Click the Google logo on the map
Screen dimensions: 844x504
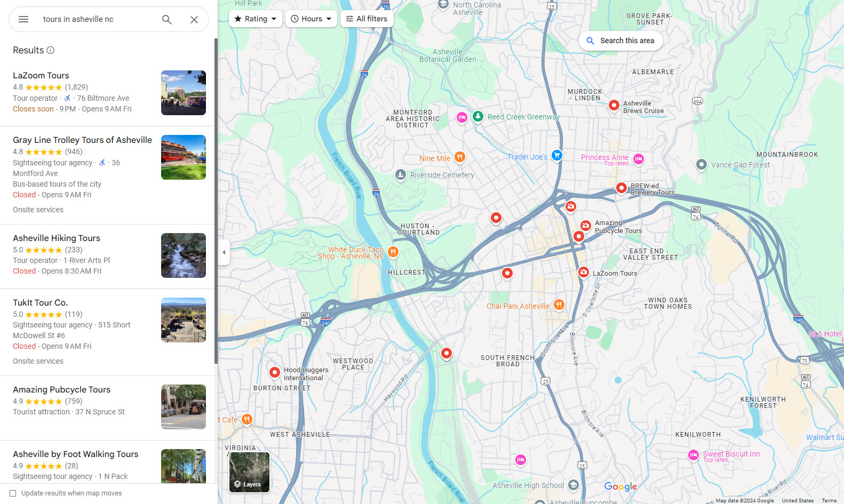620,486
